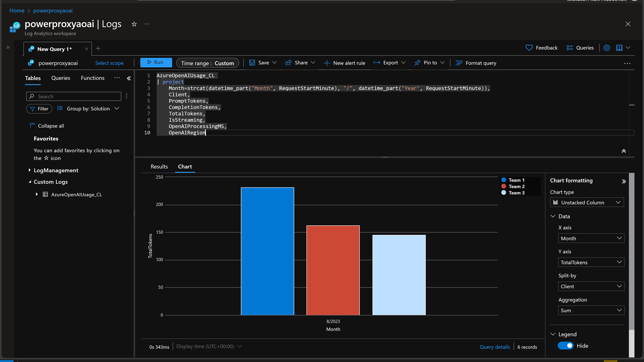Open the Save dropdown arrow
Image resolution: width=644 pixels, height=362 pixels.
(x=275, y=63)
